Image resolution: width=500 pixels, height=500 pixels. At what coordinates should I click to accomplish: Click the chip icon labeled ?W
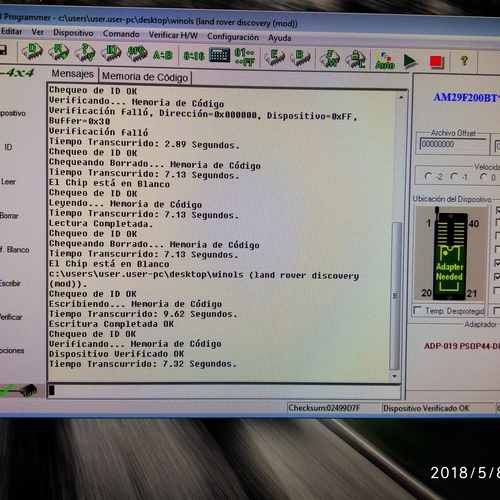[330, 59]
